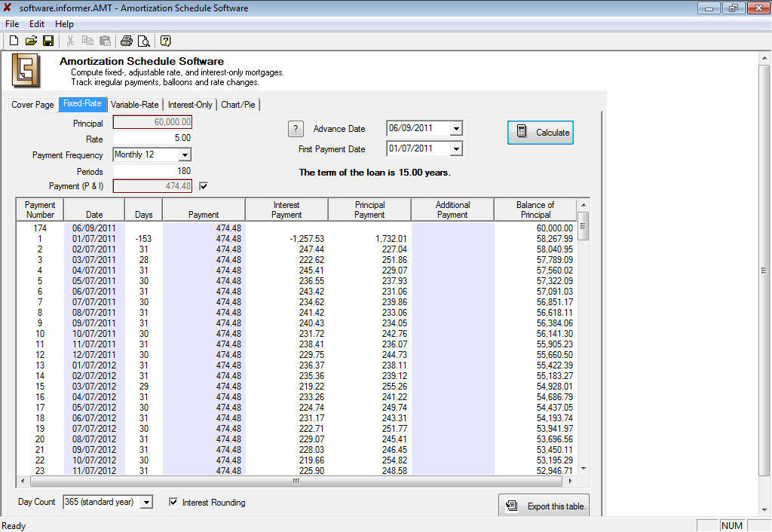The image size is (772, 532).
Task: Open print preview
Action: tap(143, 41)
